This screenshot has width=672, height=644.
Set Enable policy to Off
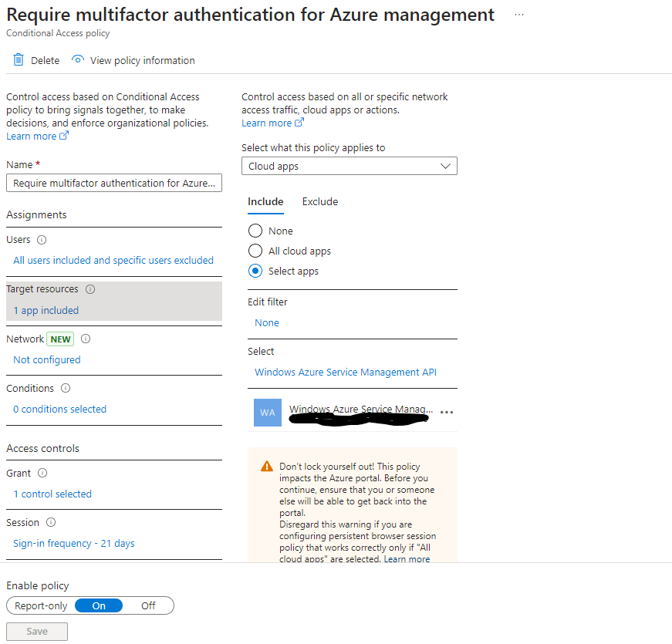pyautogui.click(x=147, y=605)
